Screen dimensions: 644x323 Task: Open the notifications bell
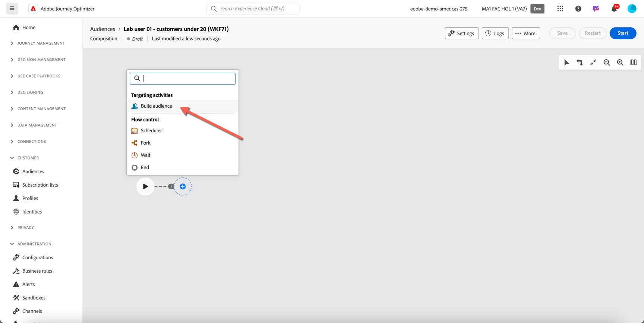[x=614, y=9]
